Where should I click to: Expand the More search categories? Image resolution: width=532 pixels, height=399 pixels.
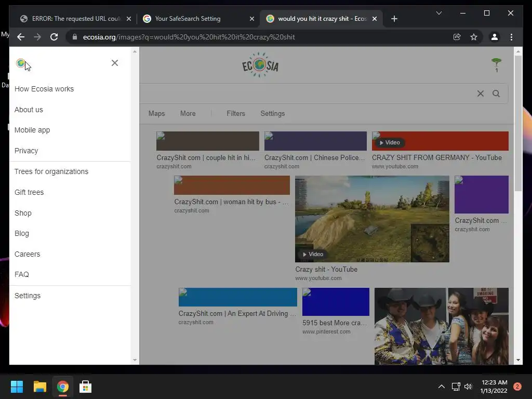point(188,113)
